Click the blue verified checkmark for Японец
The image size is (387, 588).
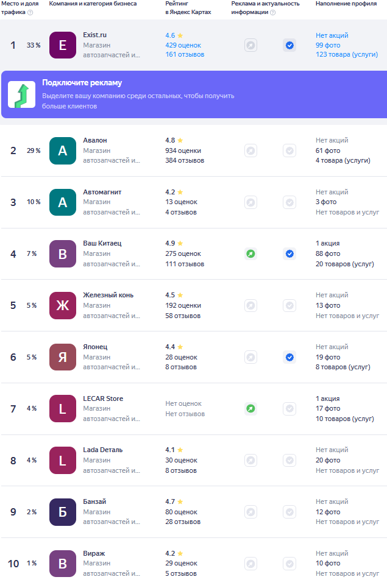(289, 357)
